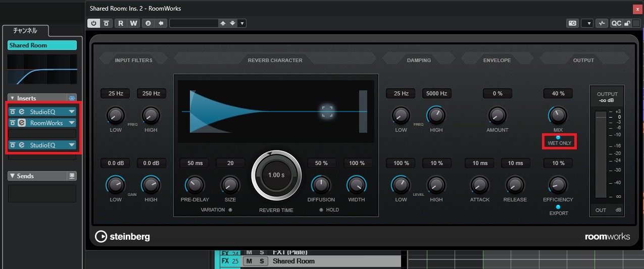The image size is (644, 269).
Task: Open the RoomWorks insert dropdown arrow
Action: tap(72, 123)
